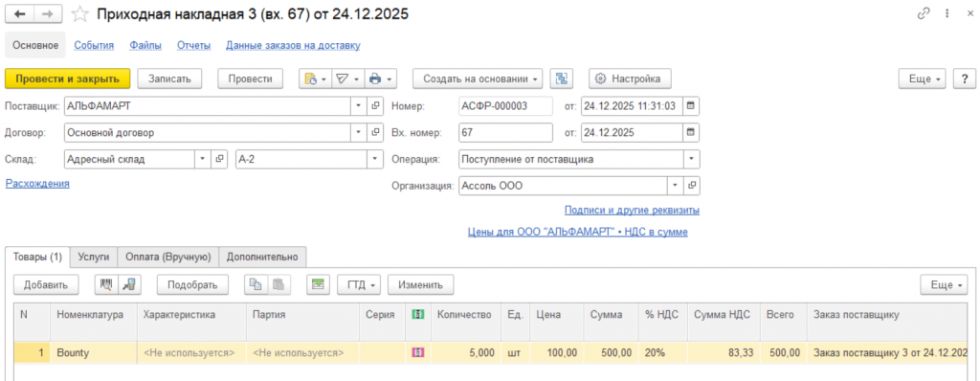
Task: Go forward with the right arrow button
Action: tap(48, 13)
